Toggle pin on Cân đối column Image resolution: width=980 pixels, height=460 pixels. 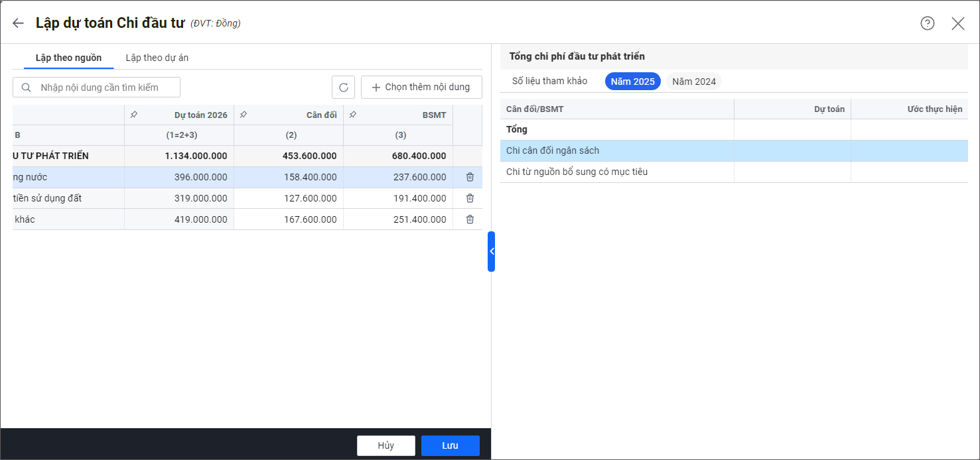click(244, 115)
